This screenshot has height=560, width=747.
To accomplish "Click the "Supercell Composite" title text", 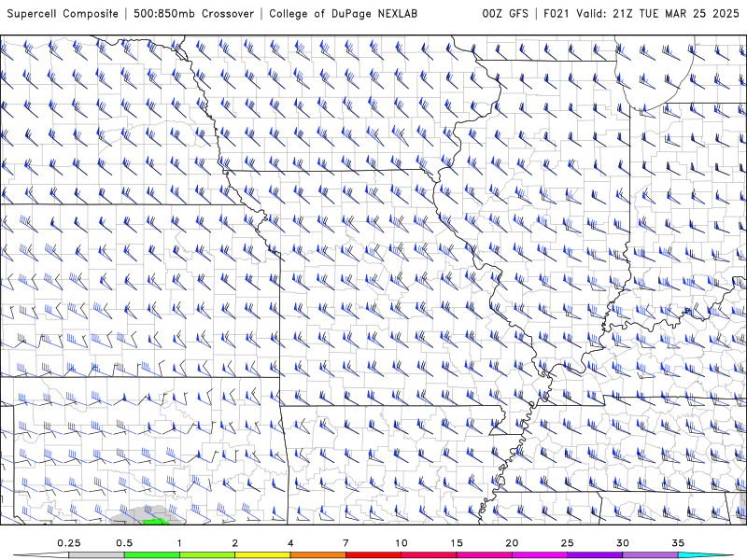I will 63,14.
